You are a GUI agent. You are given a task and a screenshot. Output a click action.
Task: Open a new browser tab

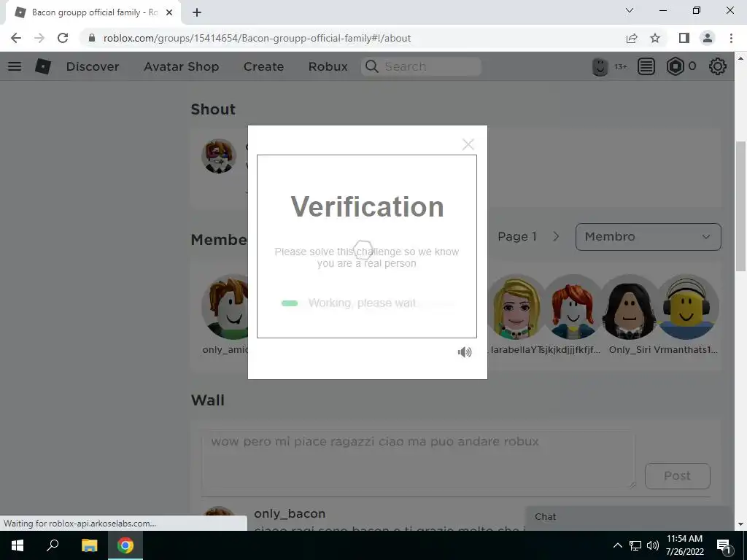(197, 12)
